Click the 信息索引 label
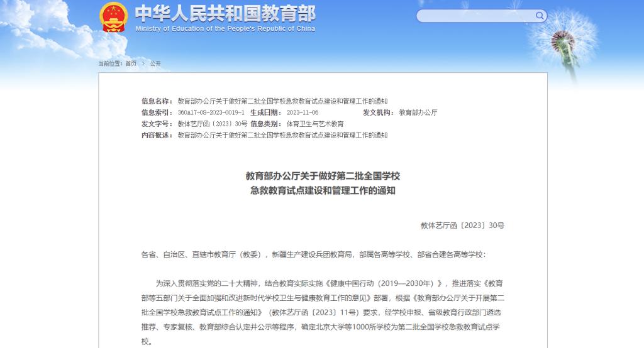 point(157,112)
